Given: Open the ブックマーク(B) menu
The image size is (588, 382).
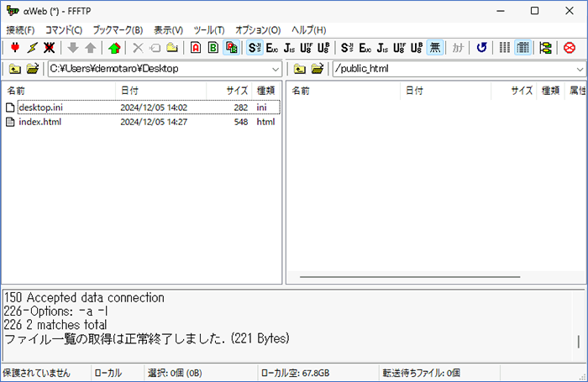Looking at the screenshot, I should [118, 29].
